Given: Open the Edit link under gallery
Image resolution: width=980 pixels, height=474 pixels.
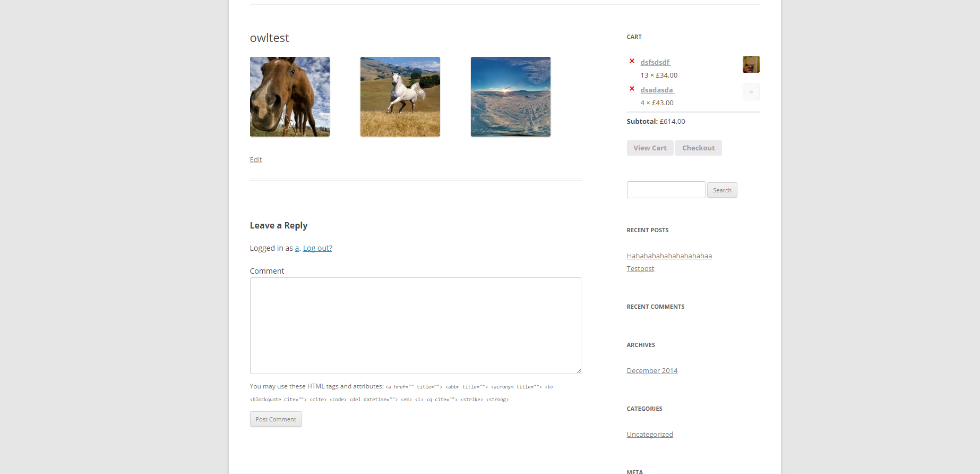Looking at the screenshot, I should (256, 159).
